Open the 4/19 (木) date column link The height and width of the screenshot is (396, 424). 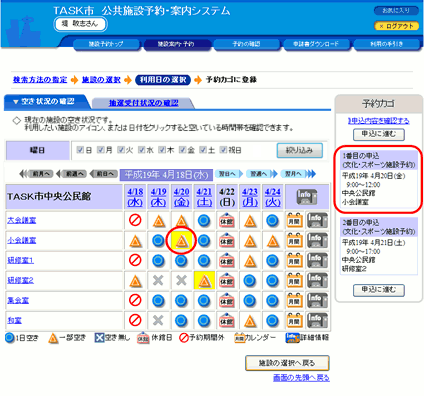click(x=159, y=197)
